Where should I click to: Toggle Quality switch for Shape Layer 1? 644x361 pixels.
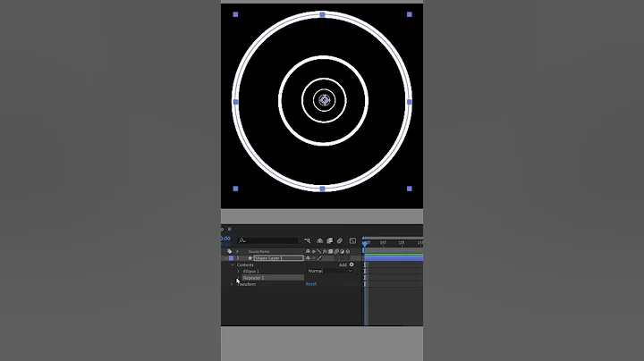point(319,258)
